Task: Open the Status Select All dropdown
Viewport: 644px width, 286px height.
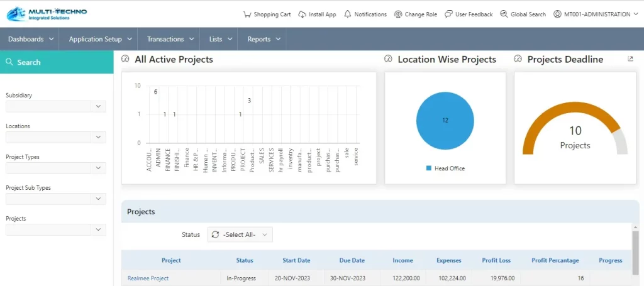Action: (x=240, y=234)
